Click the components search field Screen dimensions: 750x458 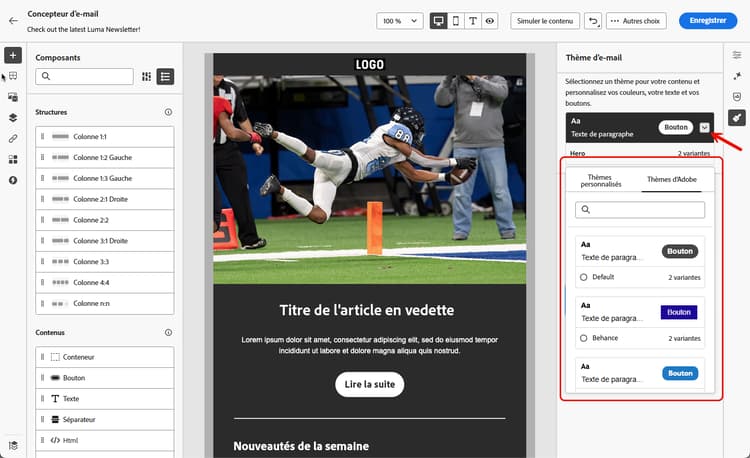(84, 76)
